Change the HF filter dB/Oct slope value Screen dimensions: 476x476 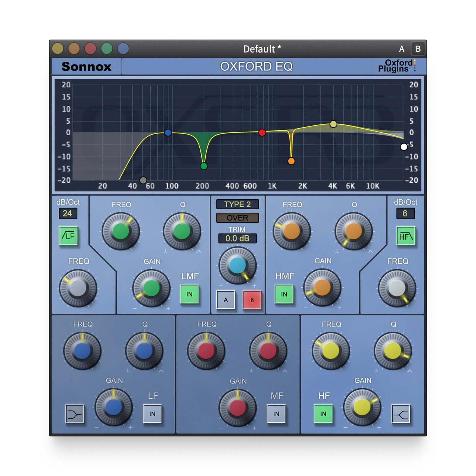pos(406,213)
